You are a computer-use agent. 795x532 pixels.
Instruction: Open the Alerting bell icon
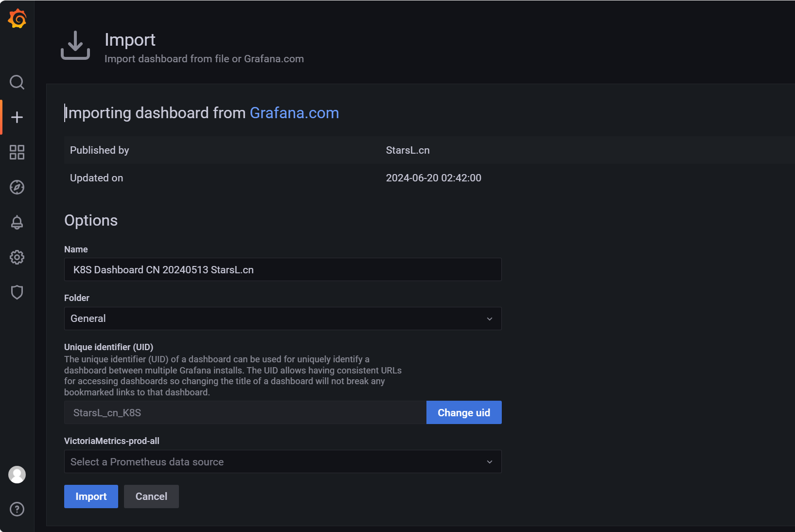click(17, 222)
